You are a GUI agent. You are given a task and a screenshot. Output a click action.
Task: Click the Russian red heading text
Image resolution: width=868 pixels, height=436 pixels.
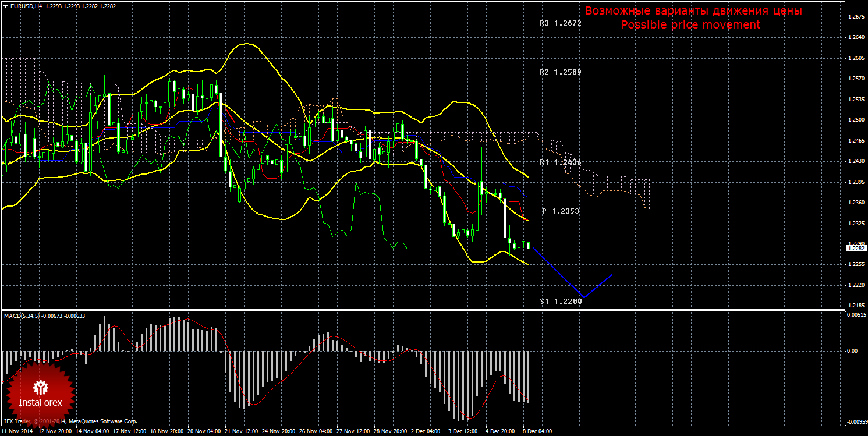[693, 11]
